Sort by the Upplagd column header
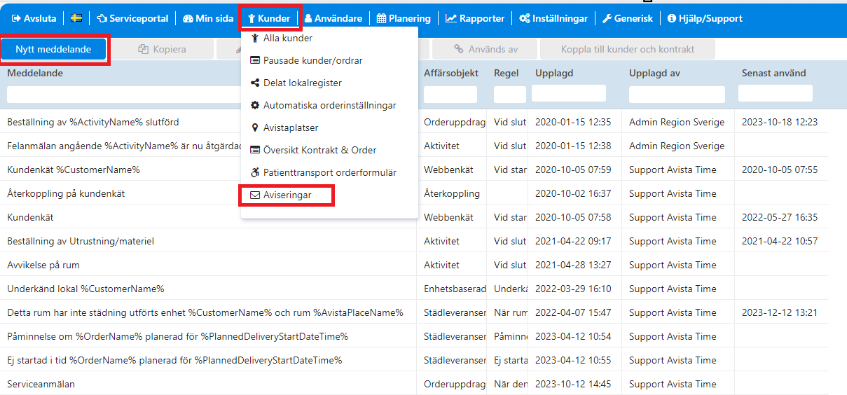847x395 pixels. pyautogui.click(x=554, y=73)
